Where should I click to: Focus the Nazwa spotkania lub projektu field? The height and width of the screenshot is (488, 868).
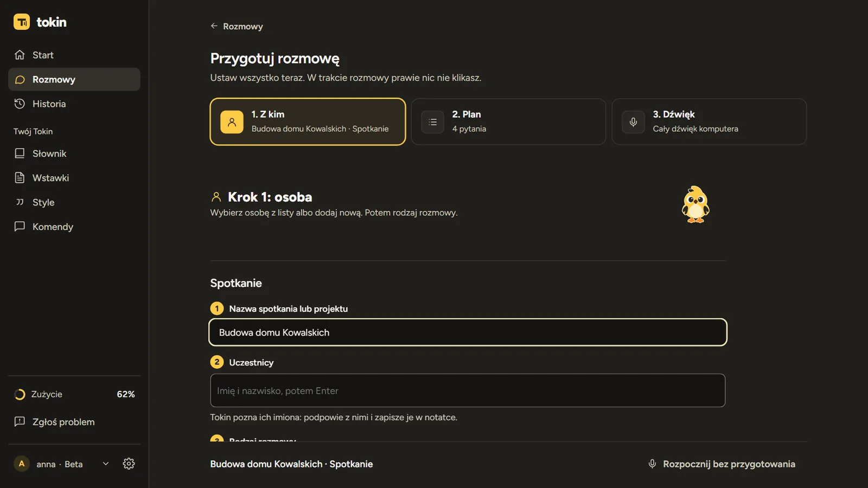tap(468, 332)
